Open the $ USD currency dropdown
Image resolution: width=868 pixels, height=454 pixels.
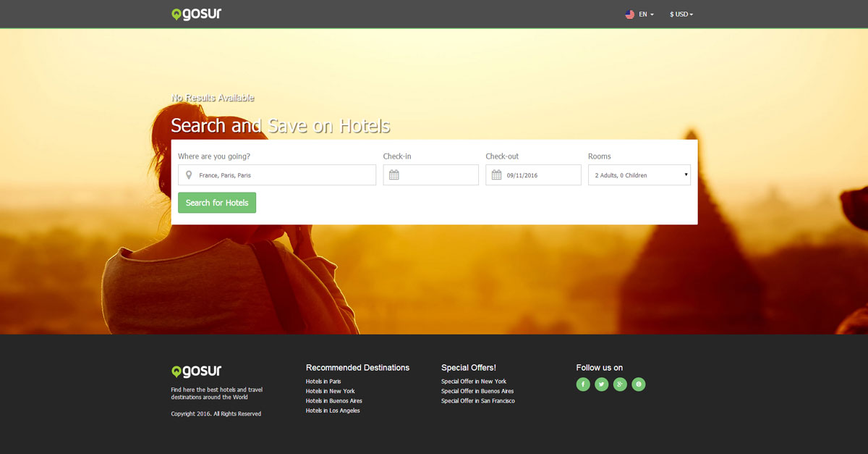coord(681,14)
